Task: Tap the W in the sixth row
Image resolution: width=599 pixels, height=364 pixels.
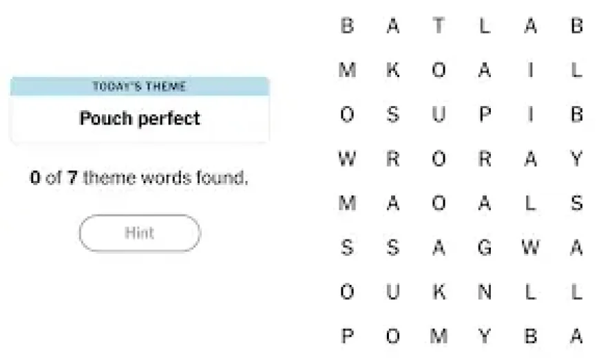Action: click(x=530, y=248)
